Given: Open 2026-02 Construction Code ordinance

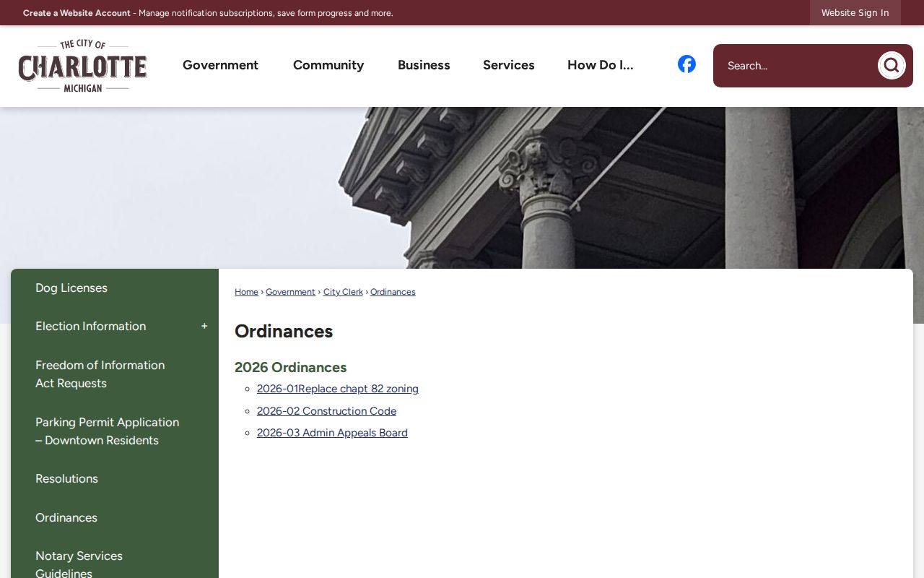Looking at the screenshot, I should tap(326, 411).
